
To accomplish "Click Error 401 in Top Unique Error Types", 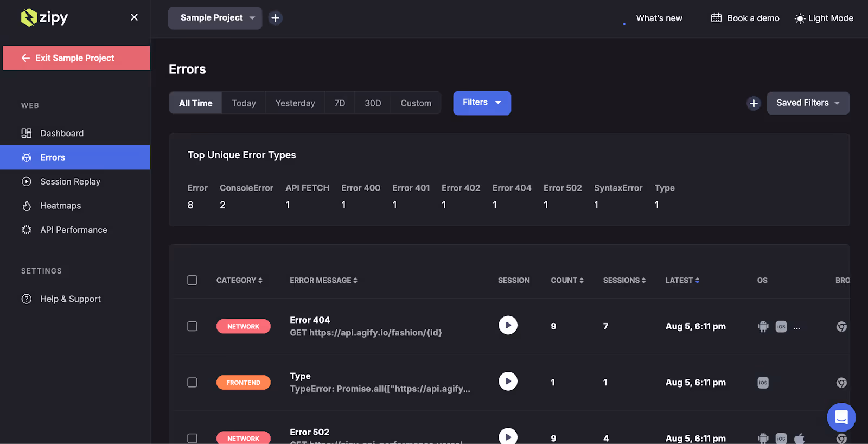I will click(x=411, y=196).
